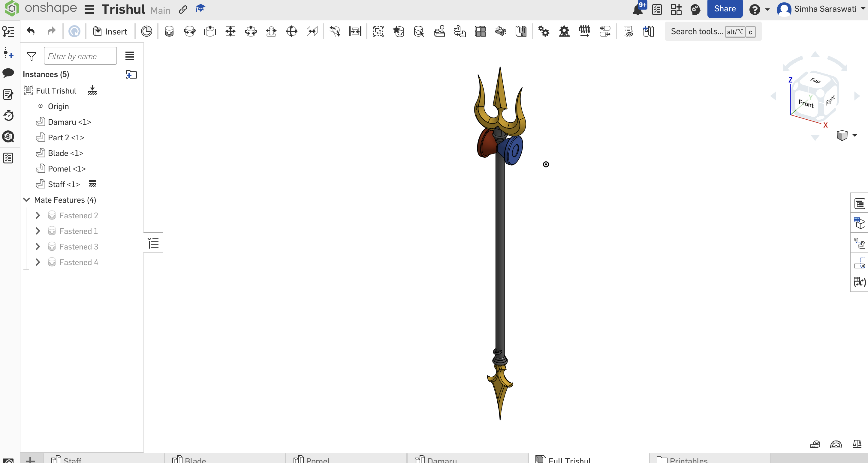Click the Share button
The image size is (868, 463).
[x=725, y=9]
